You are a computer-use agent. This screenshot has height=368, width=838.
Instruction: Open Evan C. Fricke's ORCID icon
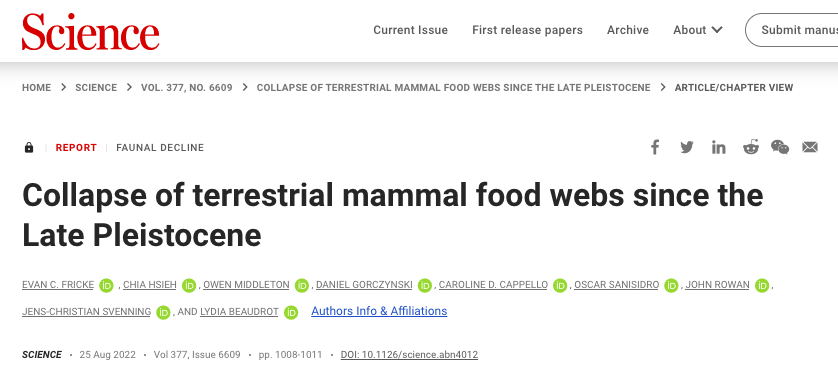coord(106,286)
